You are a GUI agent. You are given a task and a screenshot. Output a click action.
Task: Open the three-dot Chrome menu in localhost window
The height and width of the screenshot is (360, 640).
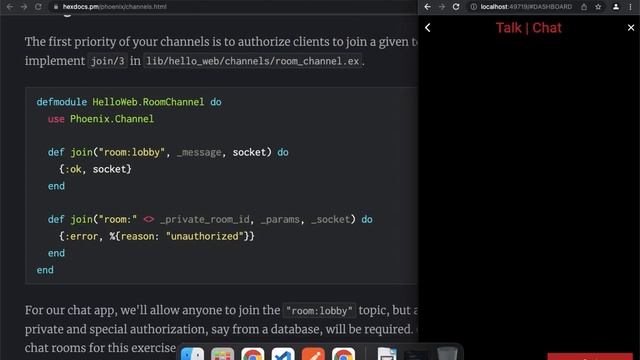(630, 7)
